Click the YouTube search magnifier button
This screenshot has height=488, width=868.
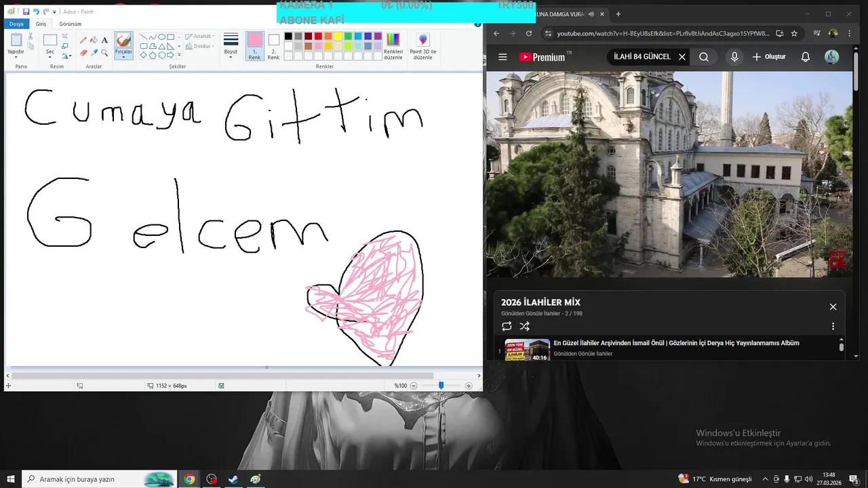pyautogui.click(x=704, y=57)
